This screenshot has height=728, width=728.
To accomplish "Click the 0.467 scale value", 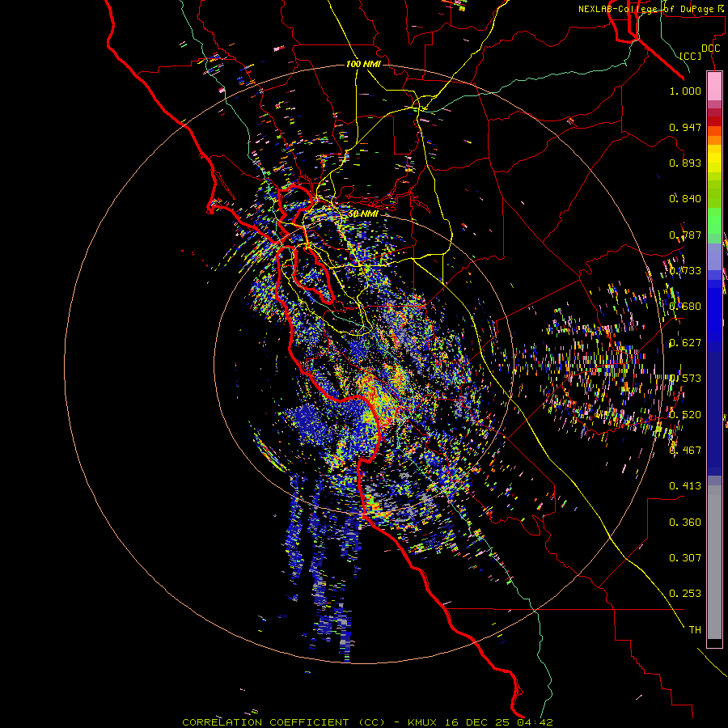I will click(x=685, y=450).
